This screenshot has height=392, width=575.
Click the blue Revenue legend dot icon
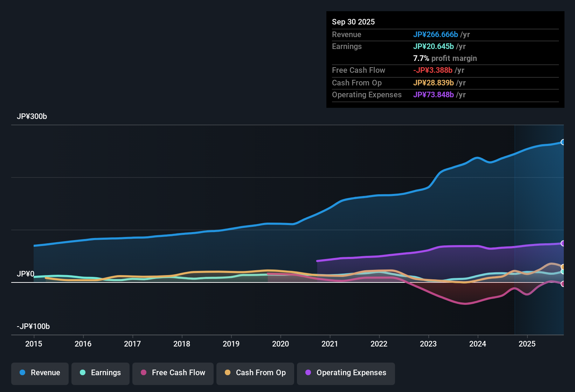pyautogui.click(x=22, y=373)
